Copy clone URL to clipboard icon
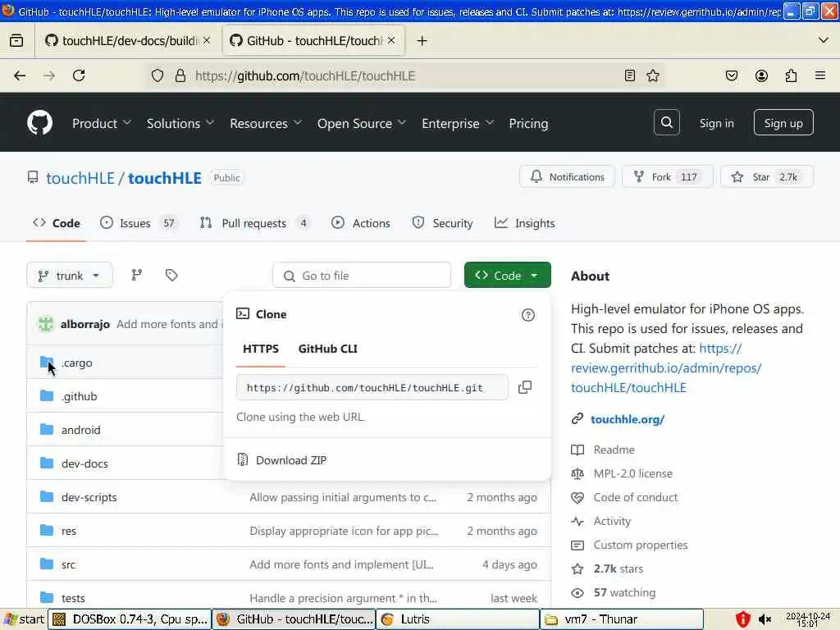Image resolution: width=840 pixels, height=630 pixels. pyautogui.click(x=525, y=387)
